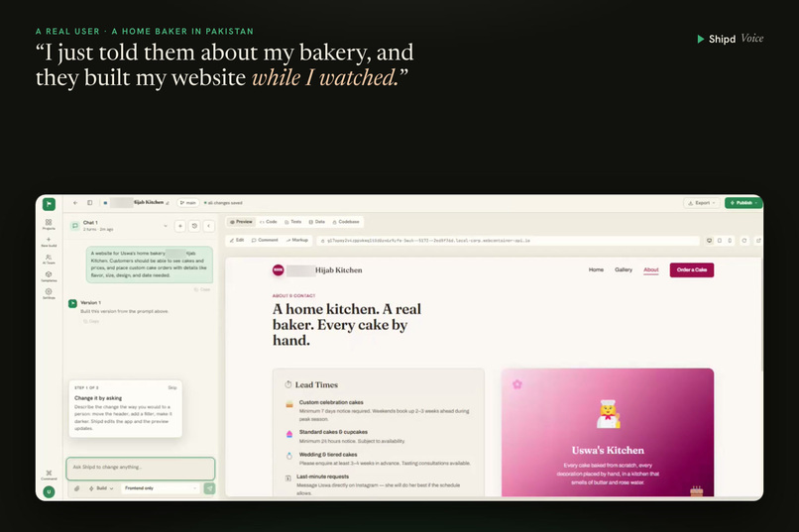The height and width of the screenshot is (532, 799).
Task: Collapse chat panel with left chevron
Action: click(208, 226)
